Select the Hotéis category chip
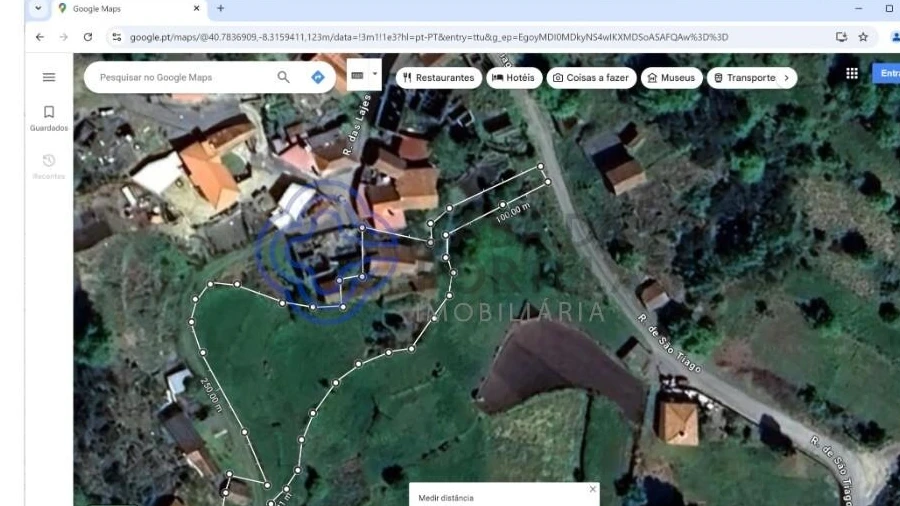 click(514, 77)
